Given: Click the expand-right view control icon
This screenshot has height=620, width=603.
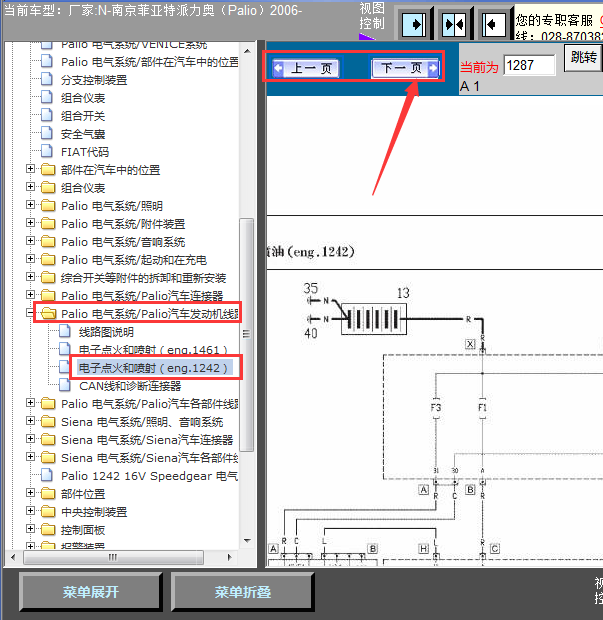Looking at the screenshot, I should pos(414,24).
